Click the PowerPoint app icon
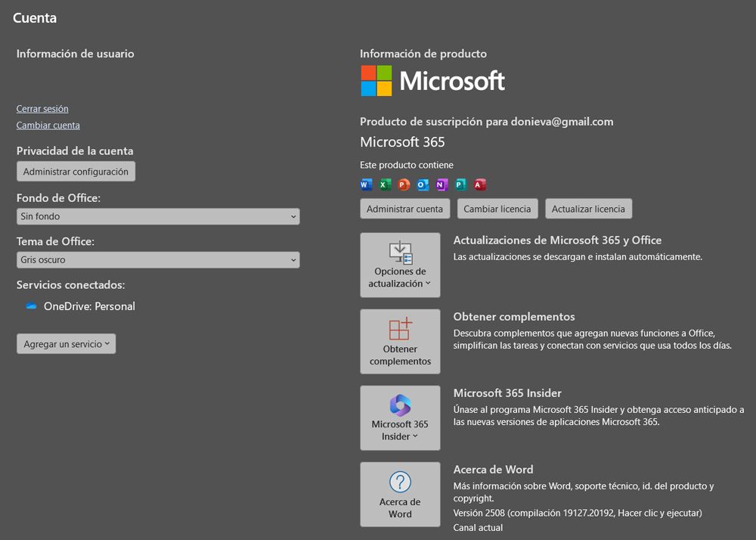Image resolution: width=756 pixels, height=540 pixels. coord(402,184)
